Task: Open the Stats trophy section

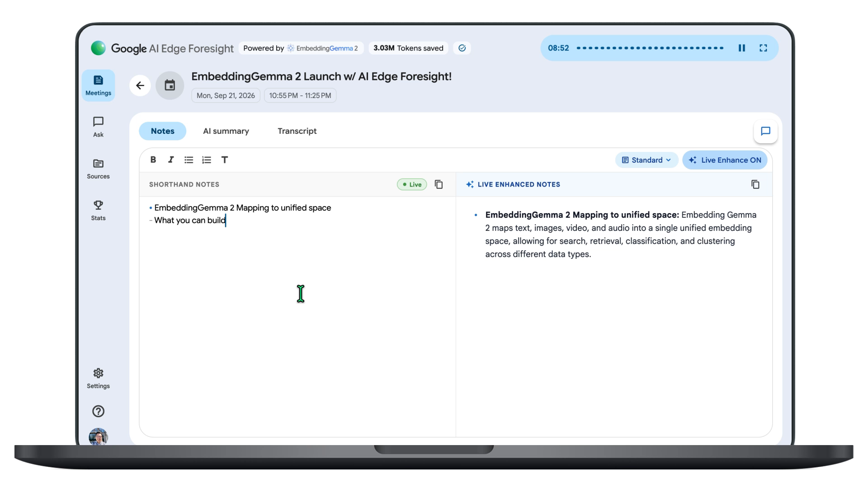Action: tap(98, 211)
